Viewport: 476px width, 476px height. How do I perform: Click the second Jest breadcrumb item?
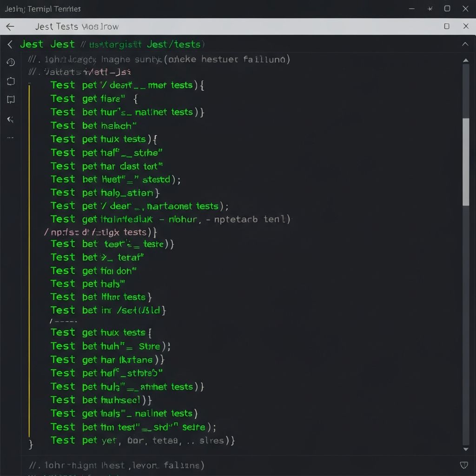point(62,45)
